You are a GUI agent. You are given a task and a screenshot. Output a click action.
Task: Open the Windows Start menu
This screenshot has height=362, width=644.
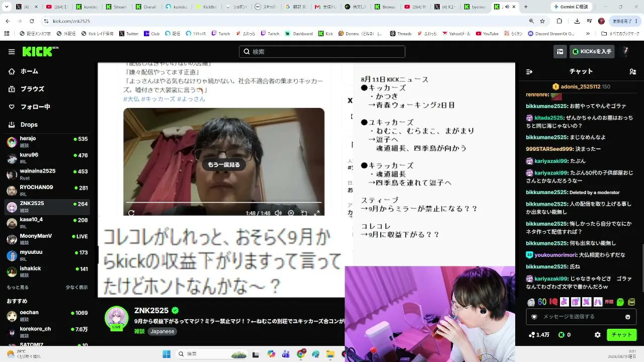(x=167, y=354)
